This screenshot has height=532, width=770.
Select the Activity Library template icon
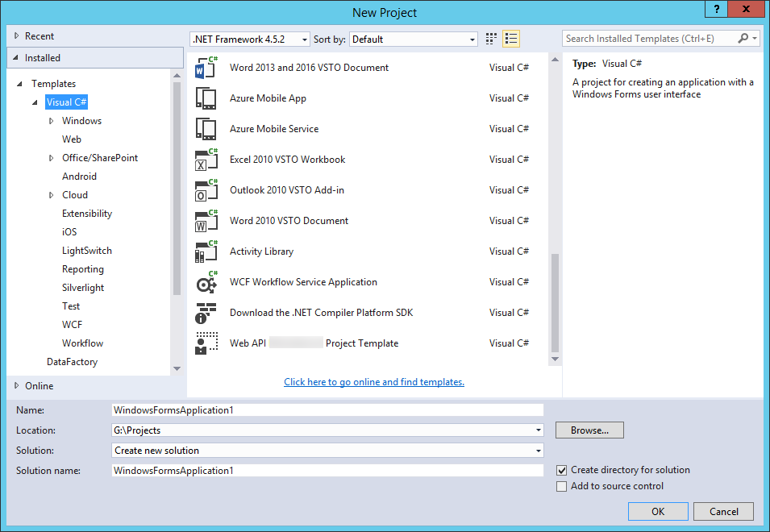[x=207, y=251]
